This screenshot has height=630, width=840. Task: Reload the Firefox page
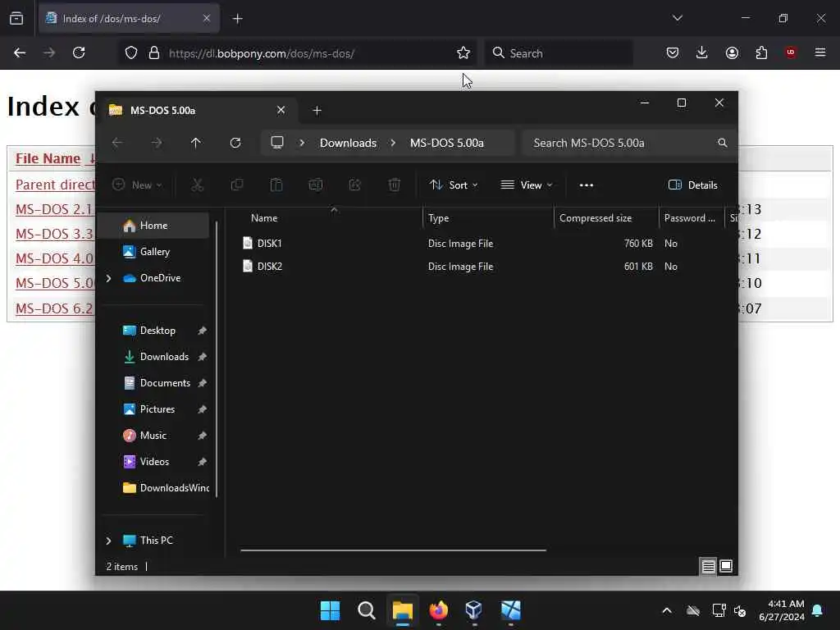click(79, 52)
